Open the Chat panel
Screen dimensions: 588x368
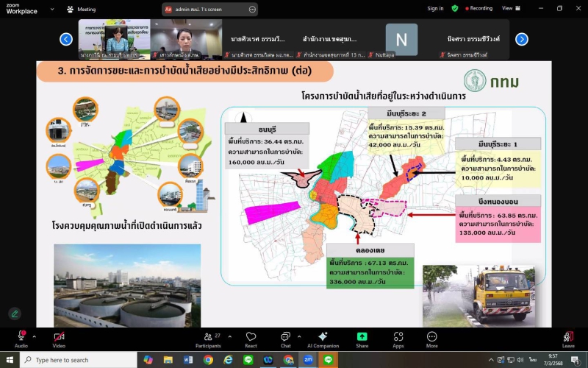pyautogui.click(x=285, y=338)
